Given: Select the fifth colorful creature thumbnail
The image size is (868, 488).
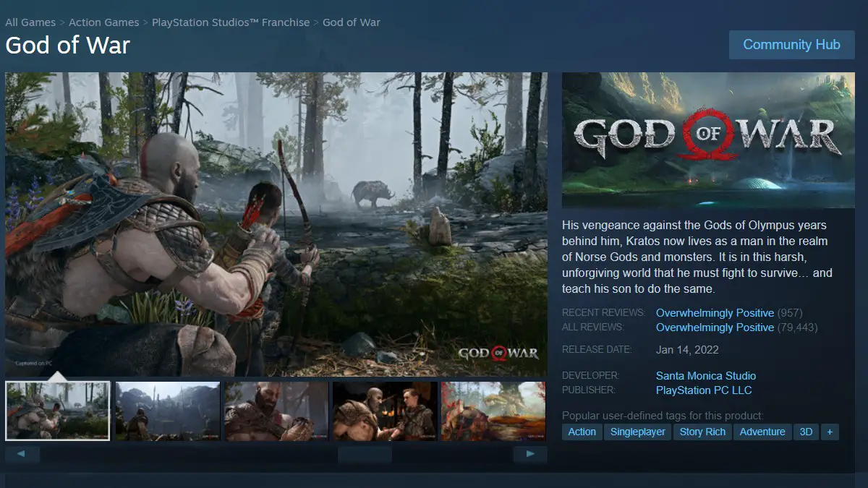Looking at the screenshot, I should [493, 411].
